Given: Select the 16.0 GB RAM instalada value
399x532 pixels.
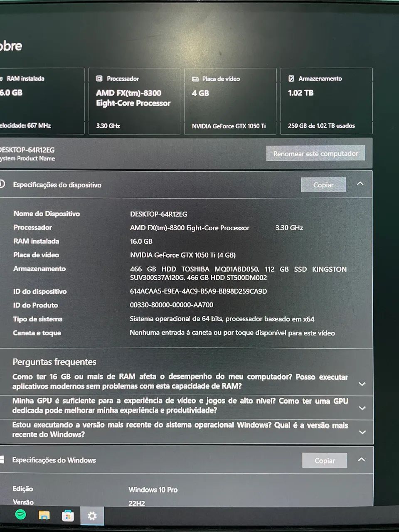Looking at the screenshot, I should (x=141, y=241).
